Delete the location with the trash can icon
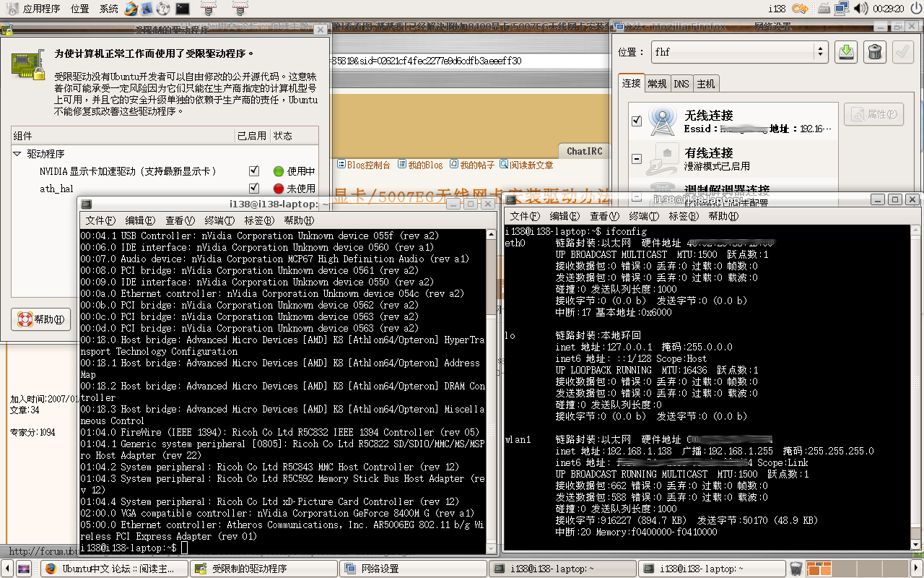The image size is (924, 578). (x=874, y=52)
